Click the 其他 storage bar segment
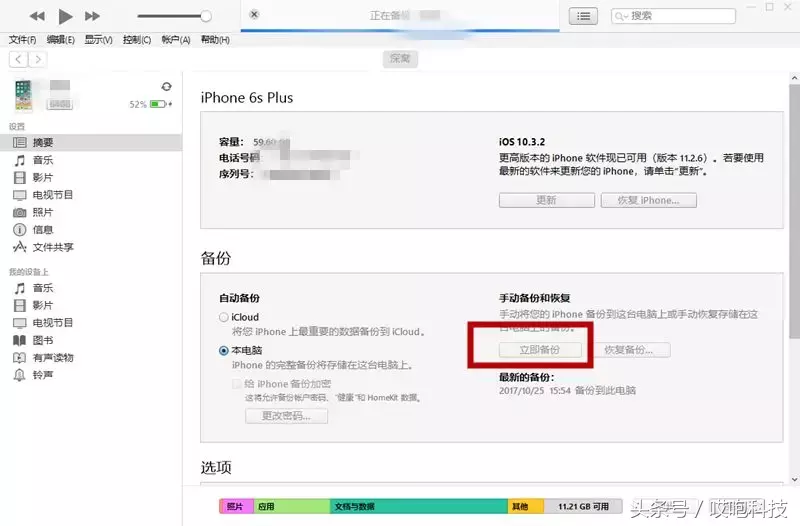 [x=526, y=506]
